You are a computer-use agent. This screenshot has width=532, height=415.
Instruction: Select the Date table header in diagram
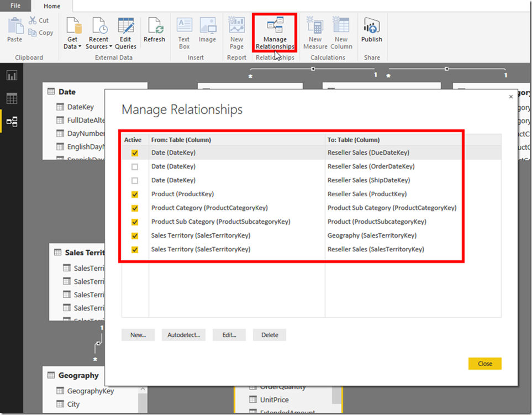67,92
